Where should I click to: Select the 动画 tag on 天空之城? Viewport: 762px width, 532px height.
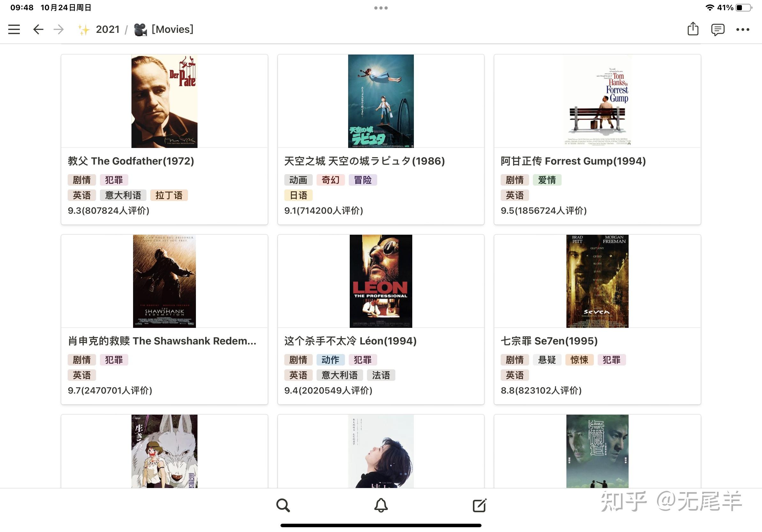[x=298, y=180]
